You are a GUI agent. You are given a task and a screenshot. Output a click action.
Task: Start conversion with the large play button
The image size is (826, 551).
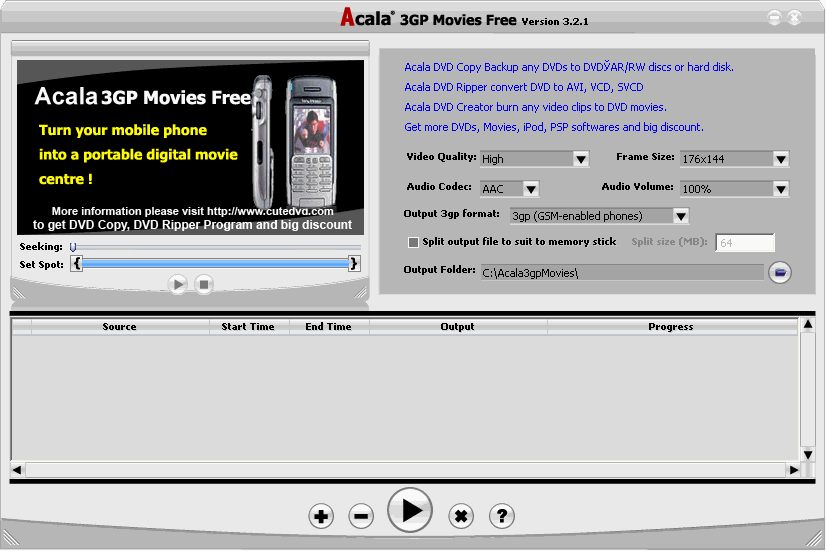(x=409, y=510)
